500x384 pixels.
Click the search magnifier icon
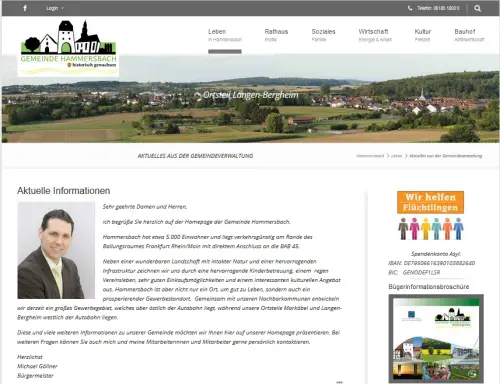coord(477,8)
